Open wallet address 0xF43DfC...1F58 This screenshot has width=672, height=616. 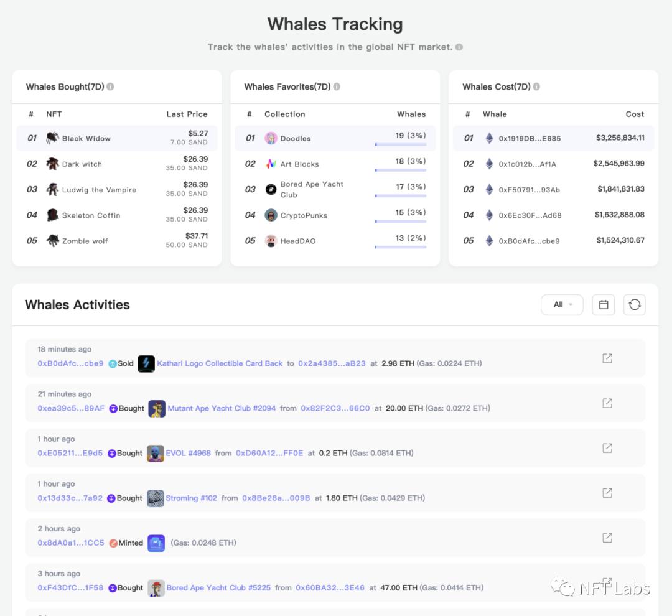pos(71,588)
